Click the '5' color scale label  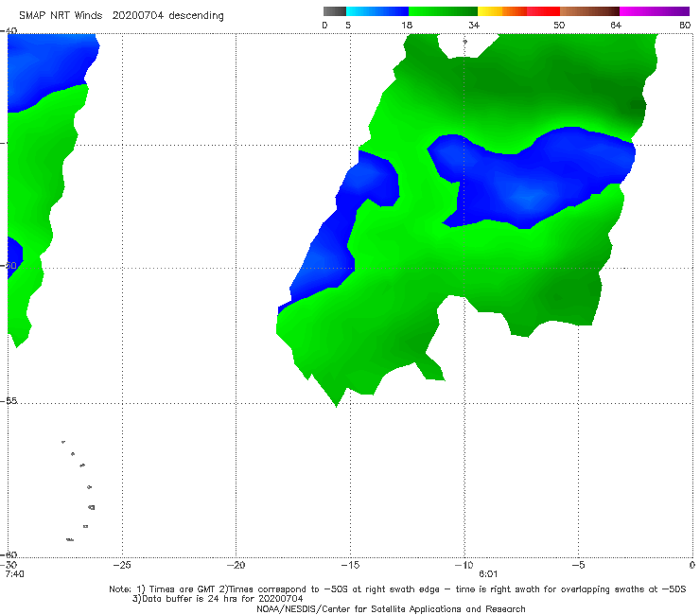pos(348,26)
